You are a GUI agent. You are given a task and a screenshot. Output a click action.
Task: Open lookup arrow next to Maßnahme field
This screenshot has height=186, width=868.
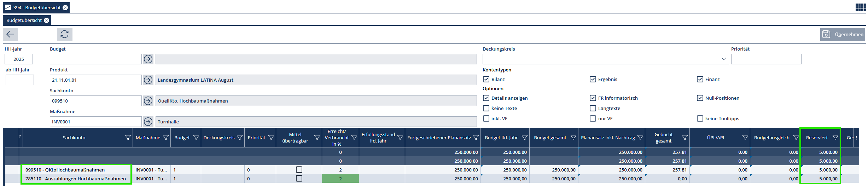click(x=148, y=122)
